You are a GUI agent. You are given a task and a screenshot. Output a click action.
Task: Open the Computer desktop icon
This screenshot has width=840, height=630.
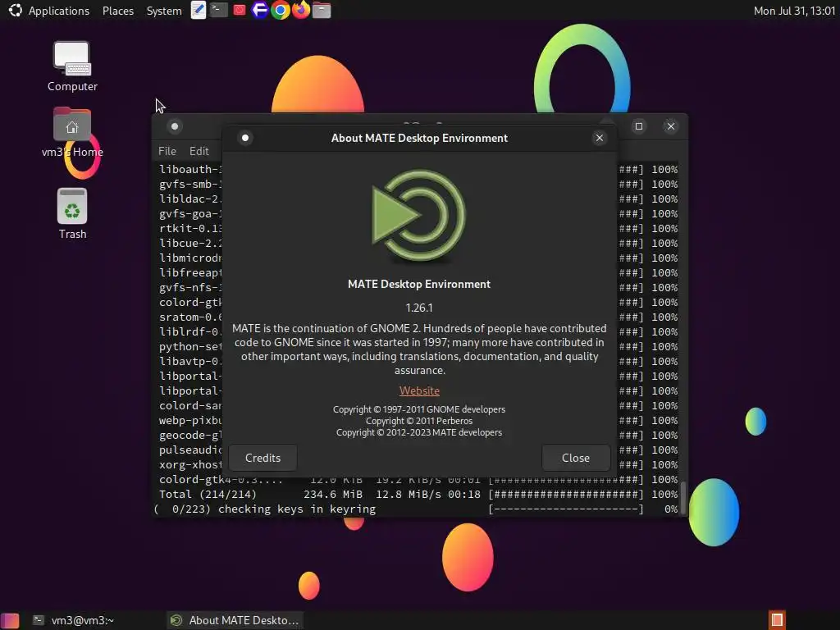tap(72, 67)
